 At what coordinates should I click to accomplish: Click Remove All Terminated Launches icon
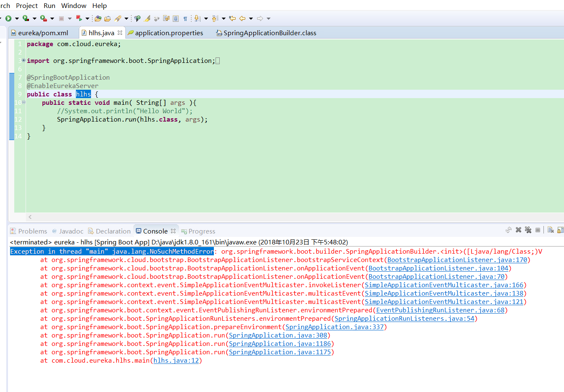(x=528, y=230)
